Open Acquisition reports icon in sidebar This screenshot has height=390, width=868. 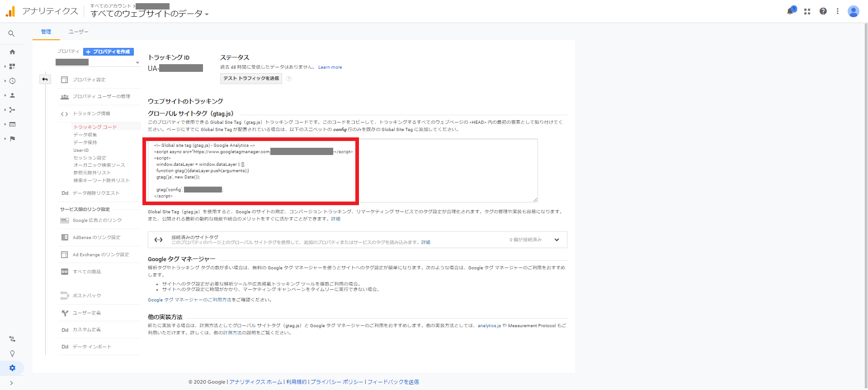coord(12,110)
